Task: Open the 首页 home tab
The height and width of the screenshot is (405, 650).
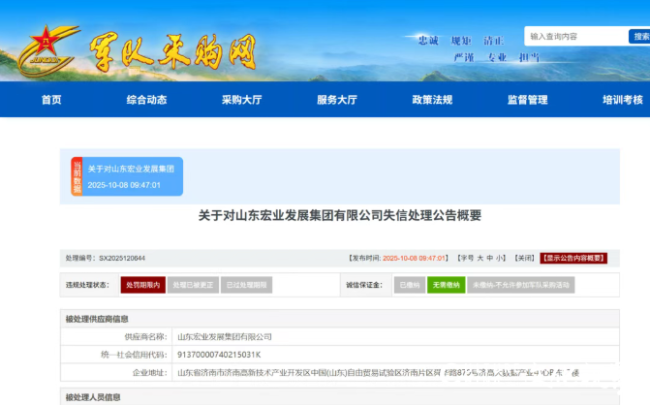Action: [x=51, y=100]
